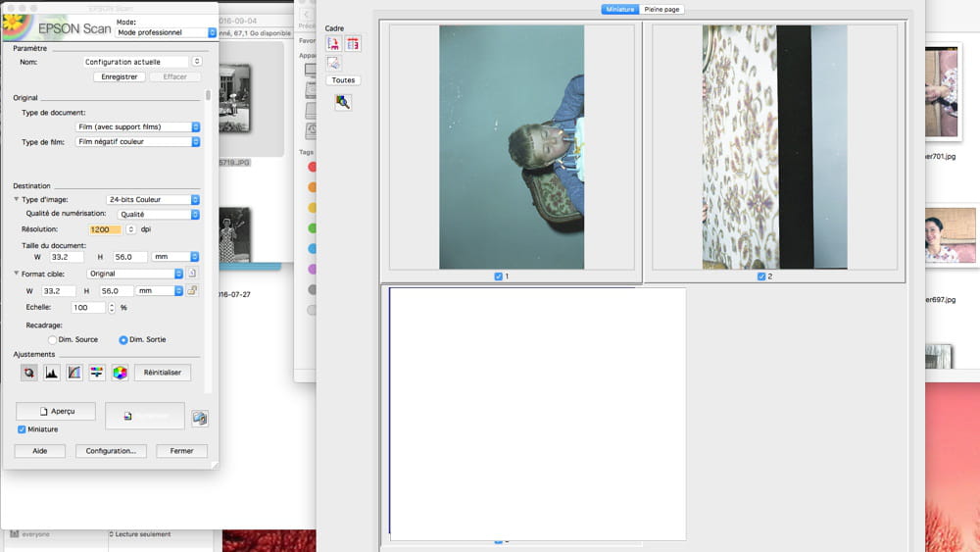Open the tone curve correction icon

[74, 373]
